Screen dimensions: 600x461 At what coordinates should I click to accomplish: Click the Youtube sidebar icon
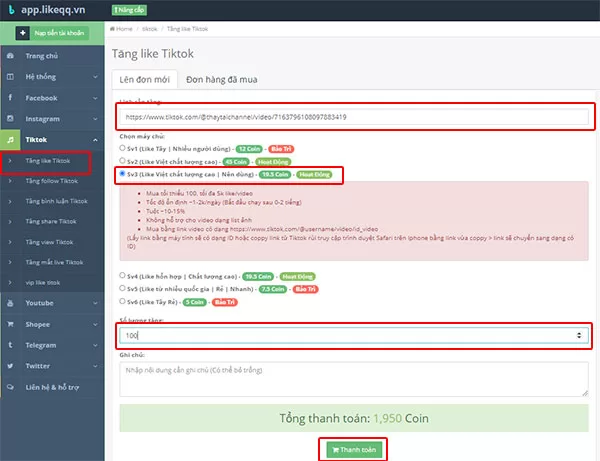click(10, 303)
